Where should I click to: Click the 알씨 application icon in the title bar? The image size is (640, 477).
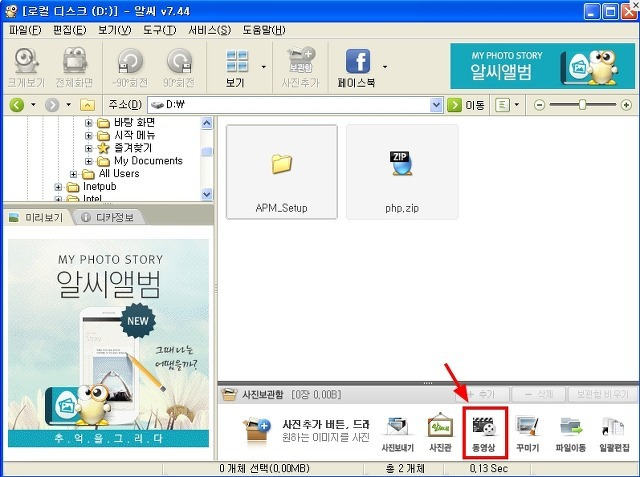point(11,11)
